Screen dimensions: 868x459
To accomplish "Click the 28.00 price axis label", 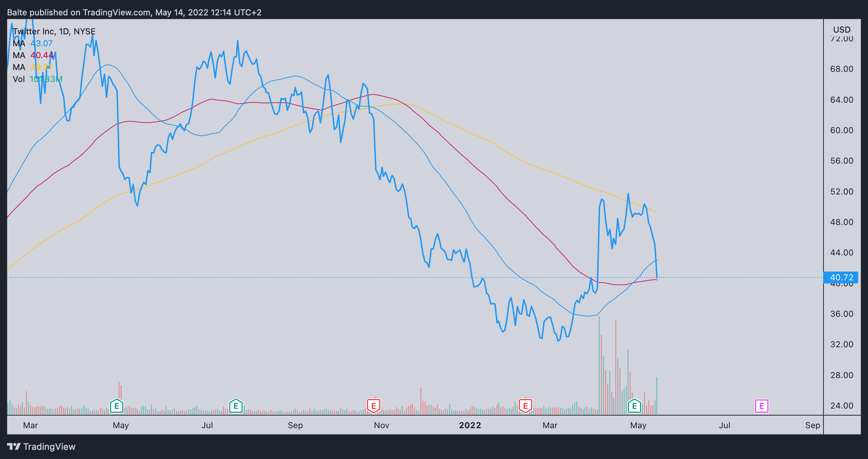I will (842, 375).
